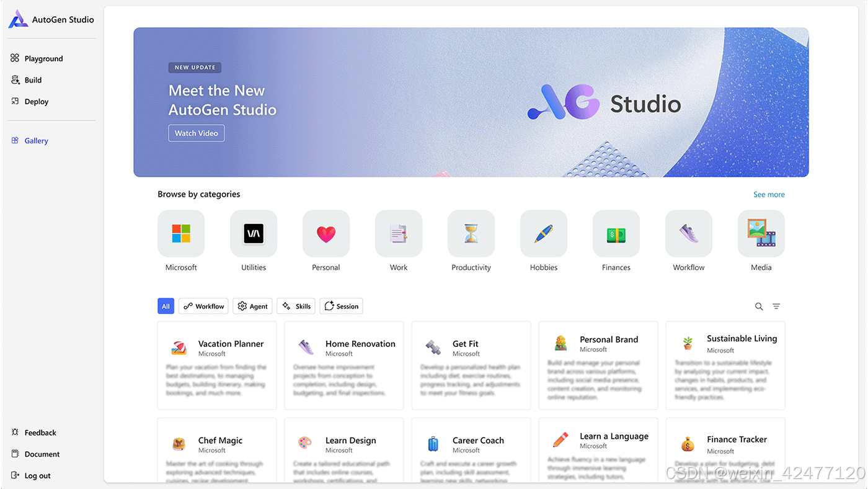Image resolution: width=868 pixels, height=489 pixels.
Task: Open the gallery sort filter icon
Action: click(x=776, y=306)
